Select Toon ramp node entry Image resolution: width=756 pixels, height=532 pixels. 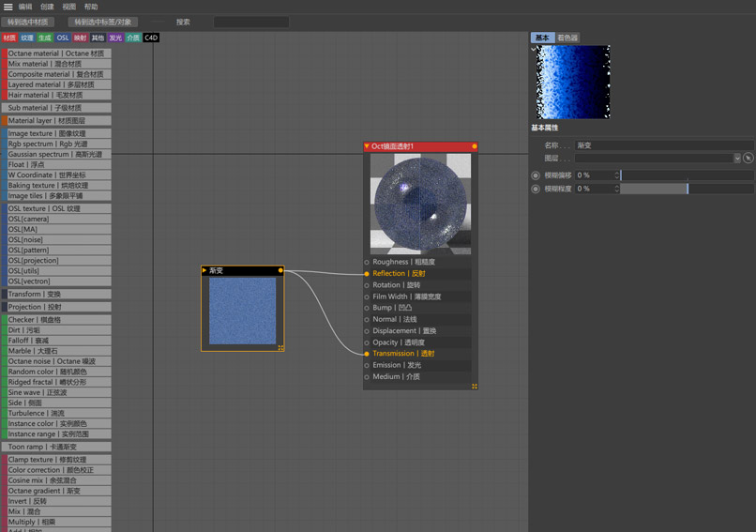pyautogui.click(x=56, y=447)
